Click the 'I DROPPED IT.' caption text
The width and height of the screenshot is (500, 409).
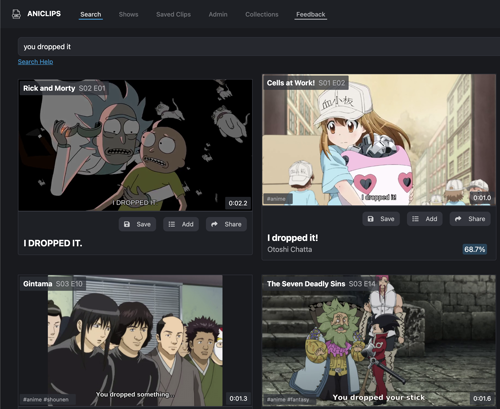53,243
